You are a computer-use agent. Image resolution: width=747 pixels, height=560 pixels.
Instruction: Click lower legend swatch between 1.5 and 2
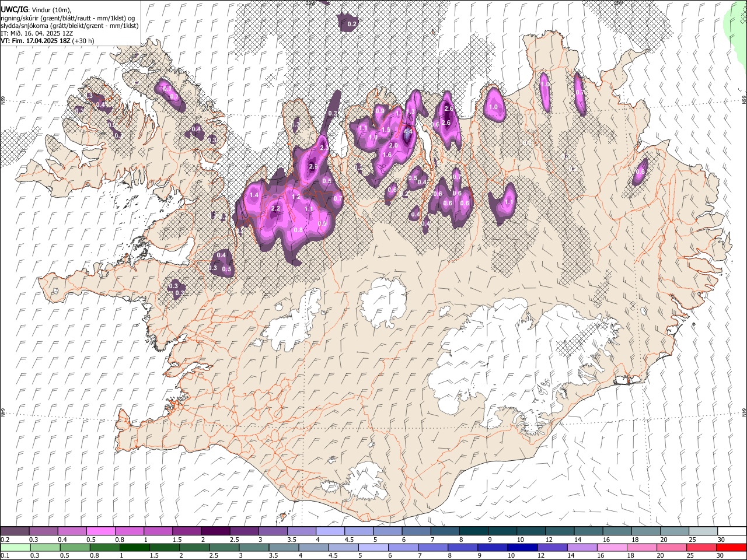[x=164, y=547]
